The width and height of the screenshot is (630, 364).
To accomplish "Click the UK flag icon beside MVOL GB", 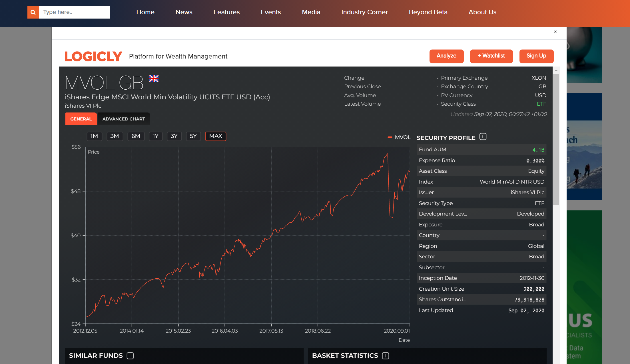I will pos(154,79).
